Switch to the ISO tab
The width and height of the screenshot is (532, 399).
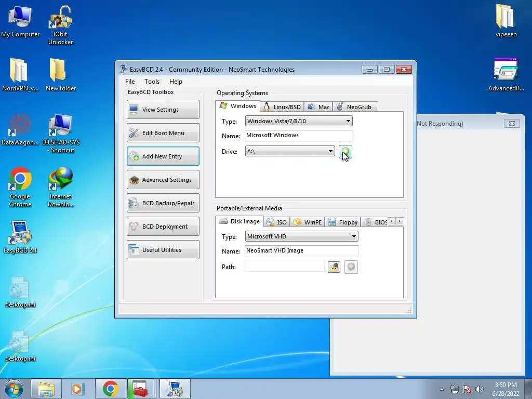276,222
